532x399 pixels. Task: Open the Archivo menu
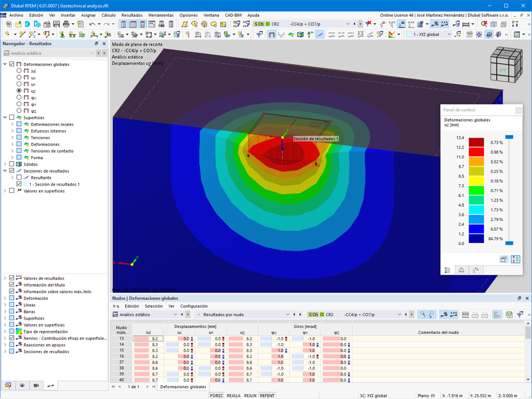click(16, 15)
